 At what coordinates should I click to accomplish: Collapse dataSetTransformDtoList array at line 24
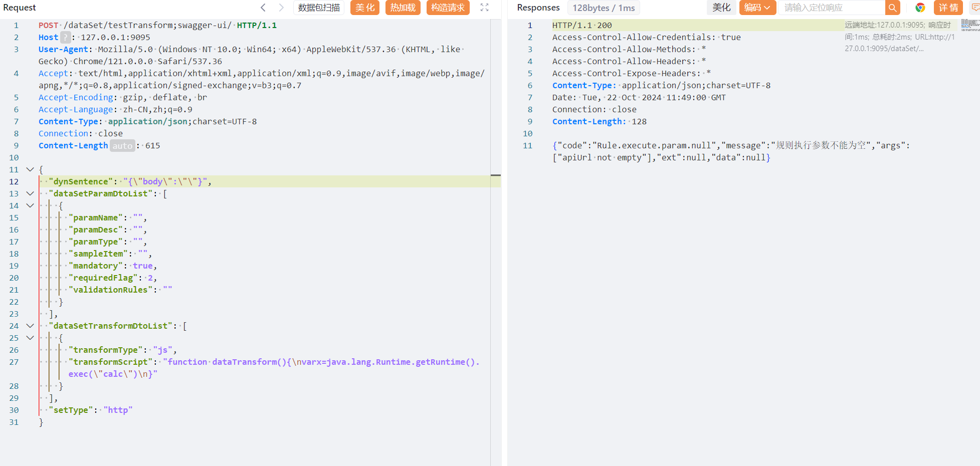30,326
